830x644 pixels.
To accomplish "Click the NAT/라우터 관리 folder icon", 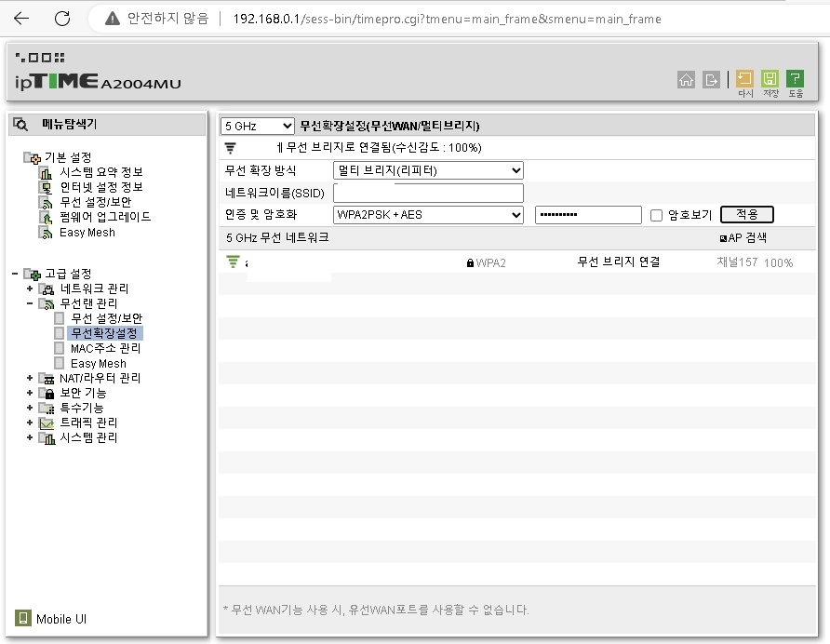I will pos(47,379).
